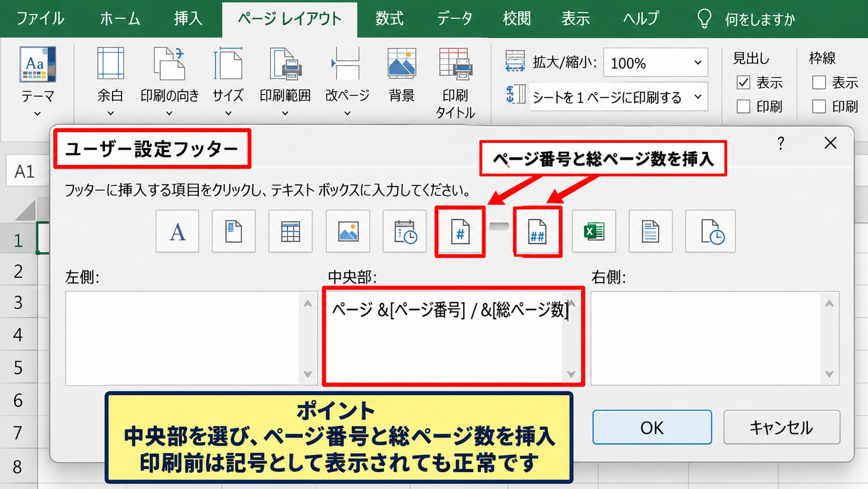
Task: Click the 背景 background icon
Action: point(401,63)
